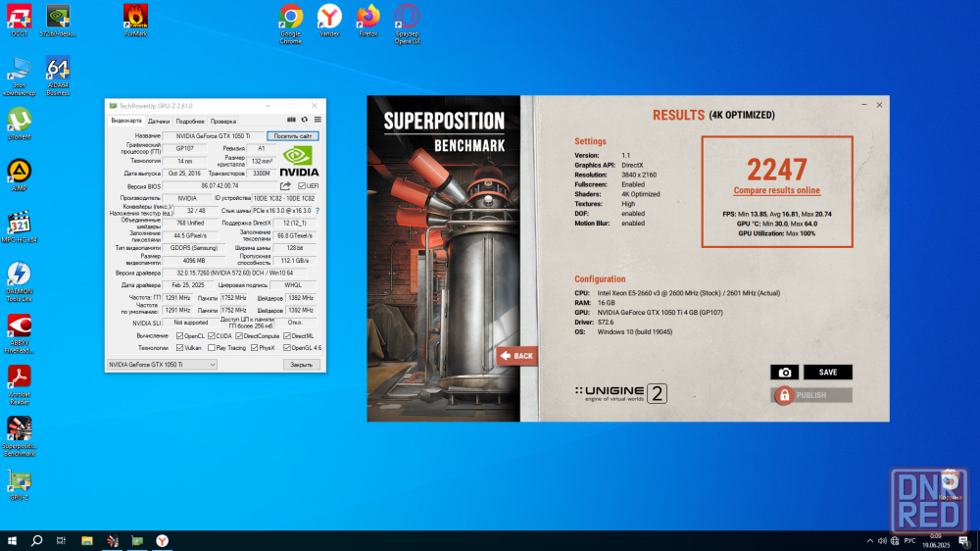This screenshot has width=980, height=551.
Task: Click volume icon in system tray
Action: 883,541
